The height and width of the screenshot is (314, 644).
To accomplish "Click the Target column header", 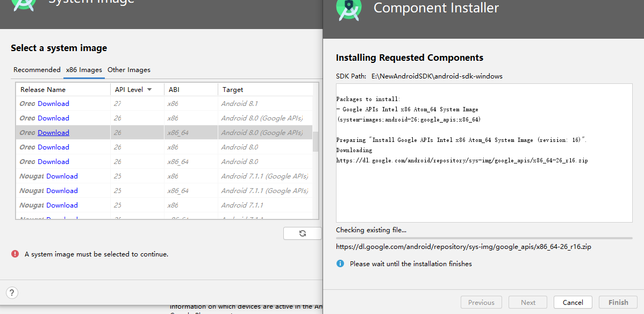I will point(266,90).
